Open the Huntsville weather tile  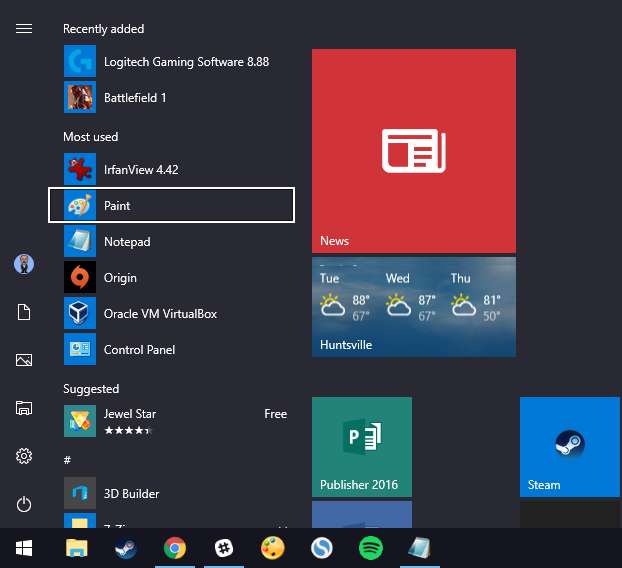tap(414, 306)
